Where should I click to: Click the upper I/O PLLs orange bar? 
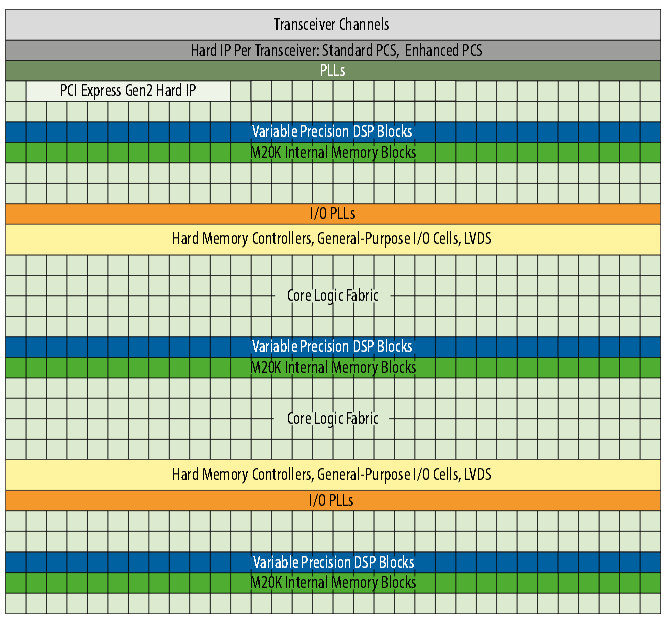[333, 214]
